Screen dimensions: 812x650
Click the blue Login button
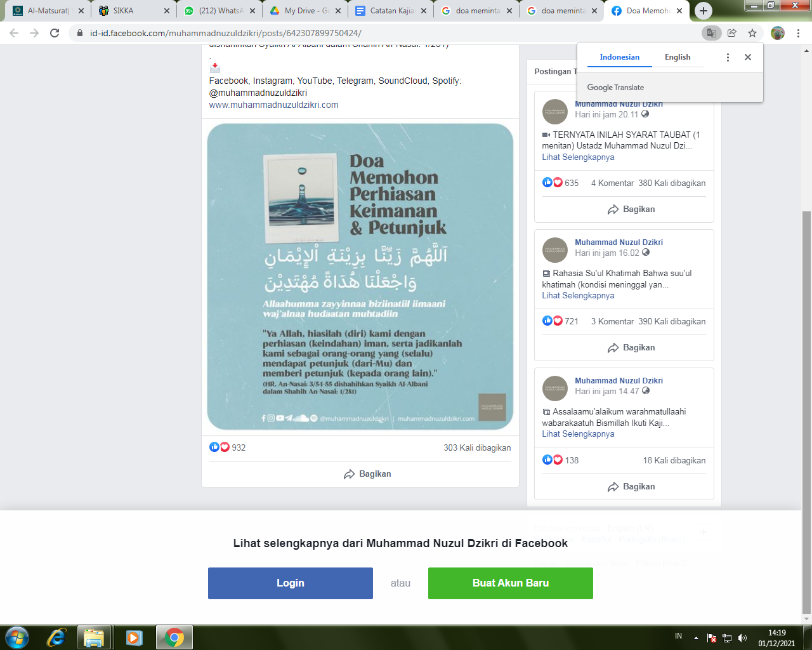pos(291,583)
